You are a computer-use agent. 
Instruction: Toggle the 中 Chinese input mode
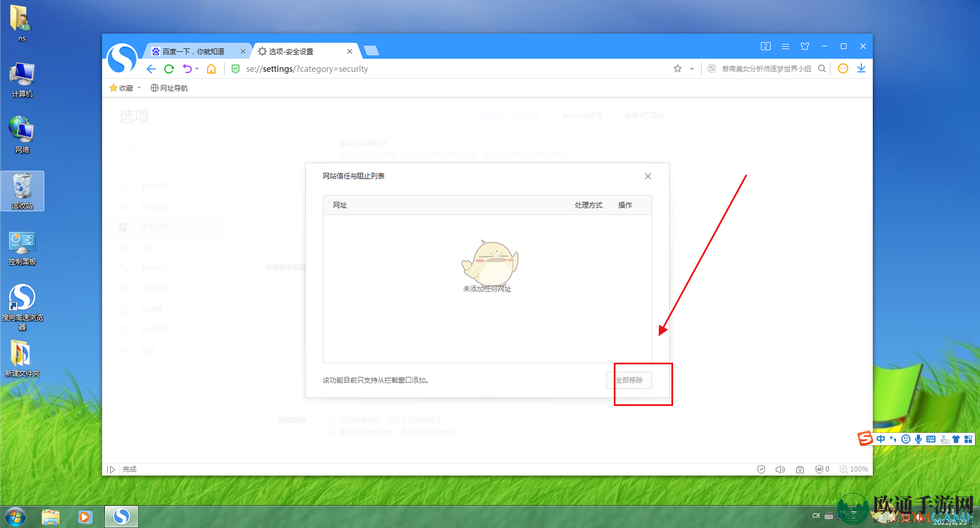881,439
